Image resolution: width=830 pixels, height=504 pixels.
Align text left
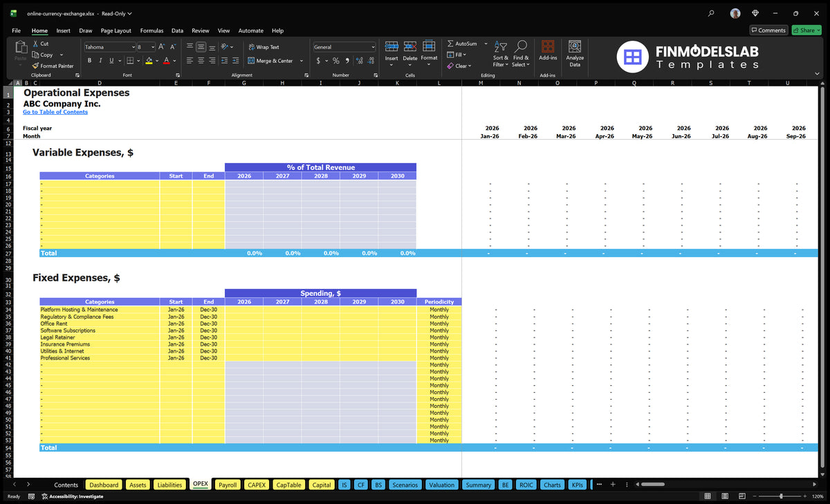[190, 61]
